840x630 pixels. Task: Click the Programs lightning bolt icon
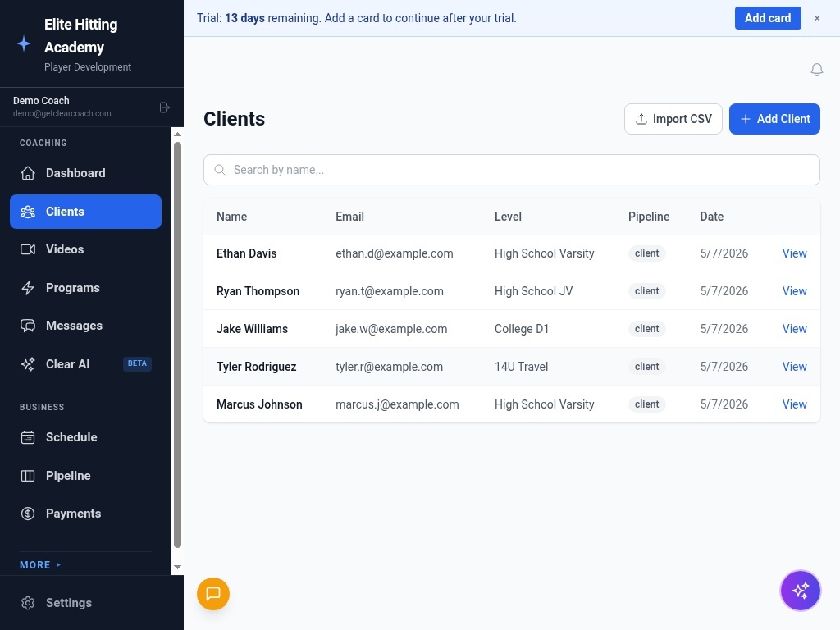28,288
